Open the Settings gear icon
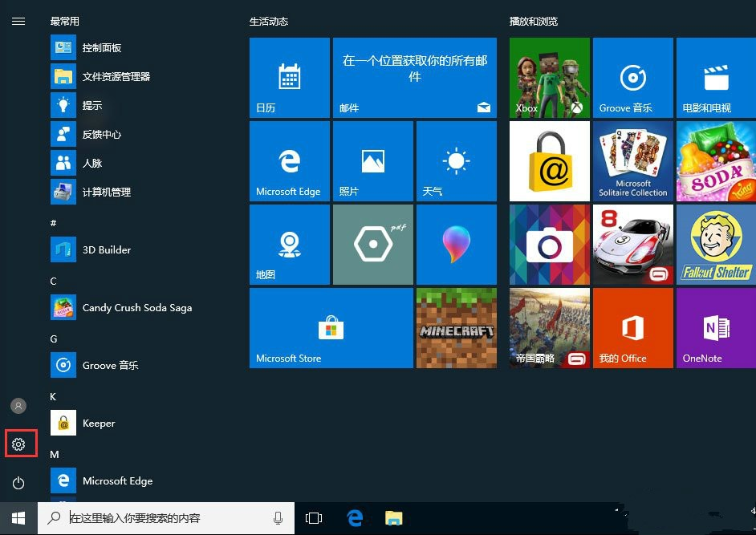Viewport: 756px width, 535px height. coord(18,444)
